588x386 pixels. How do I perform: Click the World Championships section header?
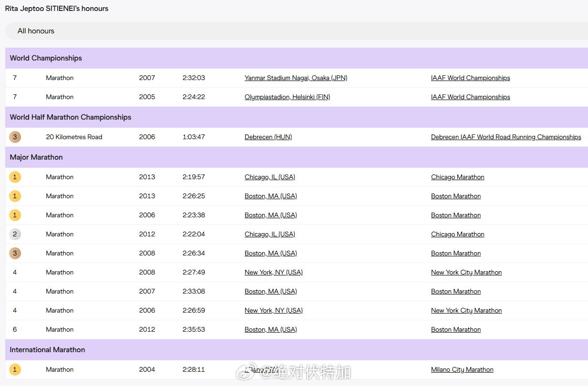pos(46,58)
